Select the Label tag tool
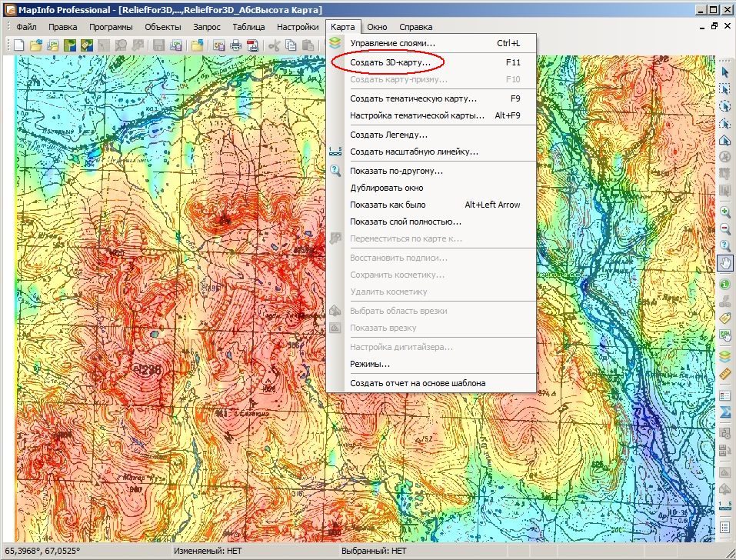The width and height of the screenshot is (736, 560). point(724,318)
